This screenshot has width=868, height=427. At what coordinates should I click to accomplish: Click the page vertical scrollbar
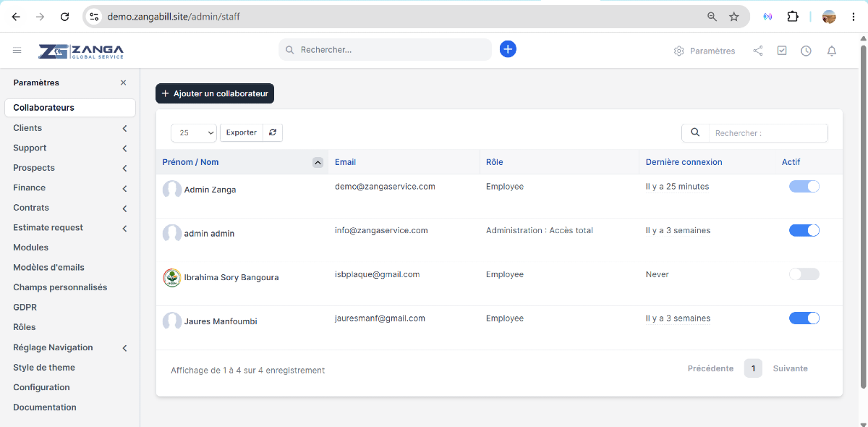click(x=863, y=217)
